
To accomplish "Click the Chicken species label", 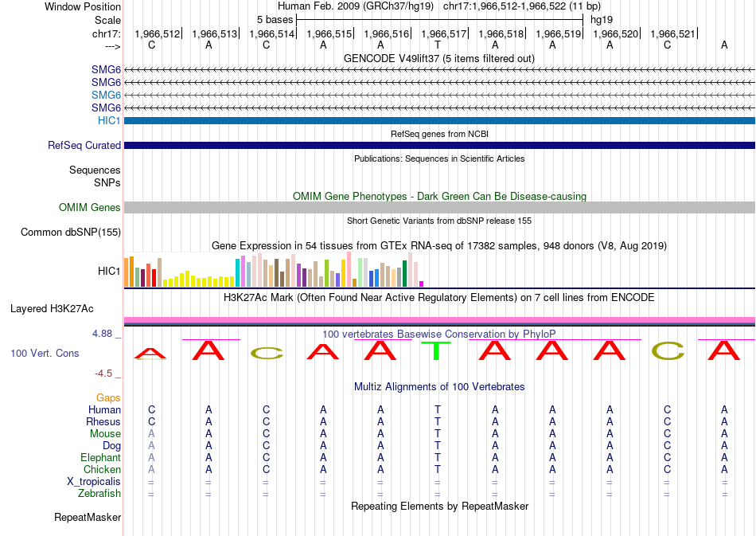I will click(102, 469).
